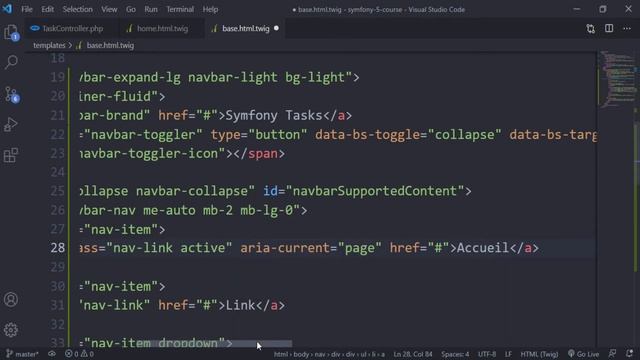Click the text Symfony Tasks on line 21
The width and height of the screenshot is (640, 360).
274,115
